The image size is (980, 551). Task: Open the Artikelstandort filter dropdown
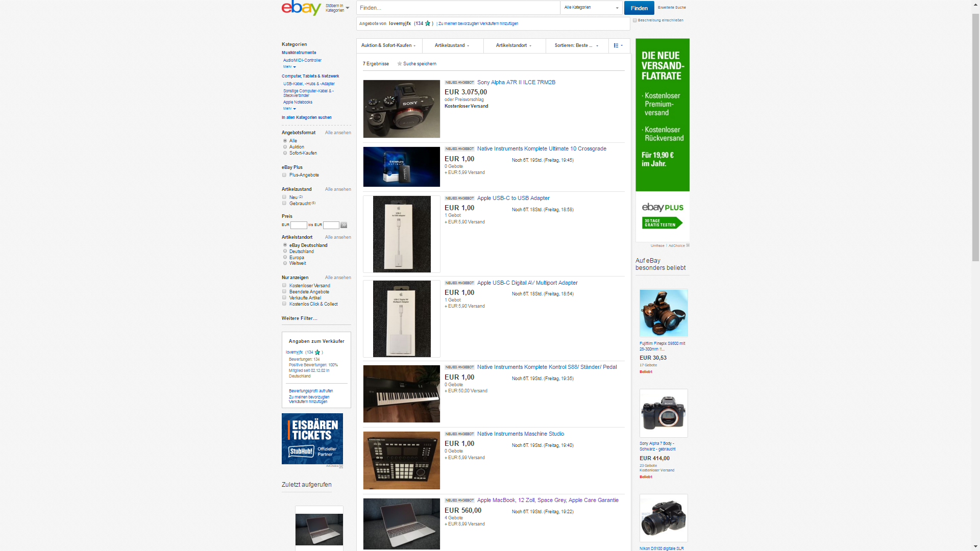pyautogui.click(x=514, y=45)
